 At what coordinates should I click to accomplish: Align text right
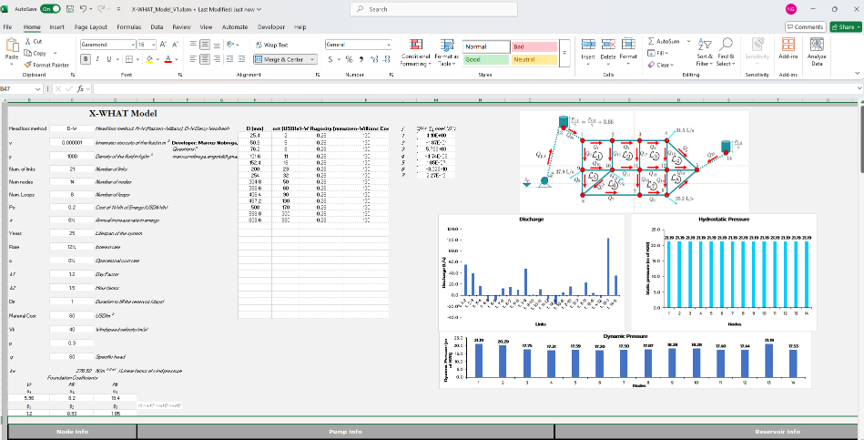217,59
